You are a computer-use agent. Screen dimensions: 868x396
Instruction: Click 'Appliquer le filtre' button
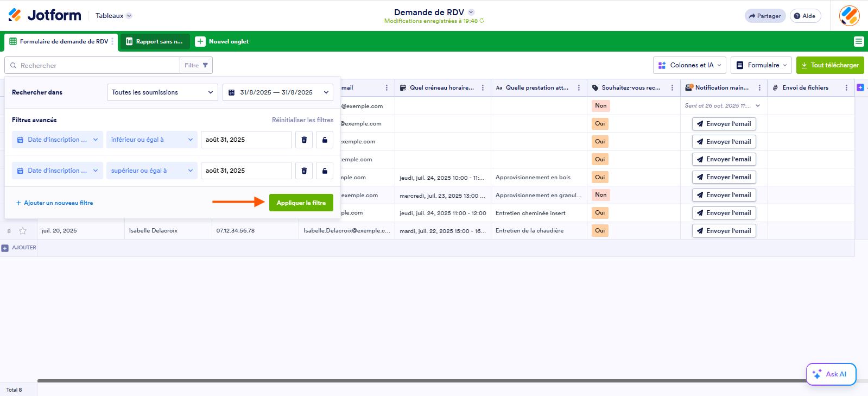pyautogui.click(x=301, y=203)
